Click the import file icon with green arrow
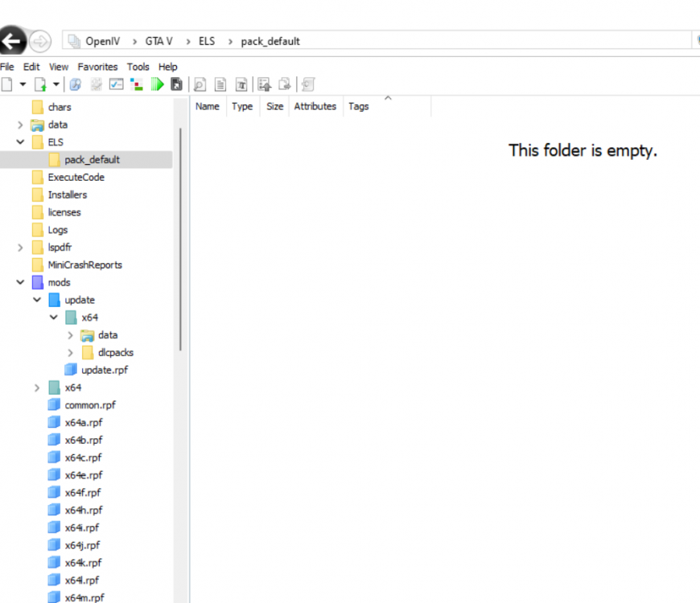Viewport: 700px width, 603px height. point(40,84)
